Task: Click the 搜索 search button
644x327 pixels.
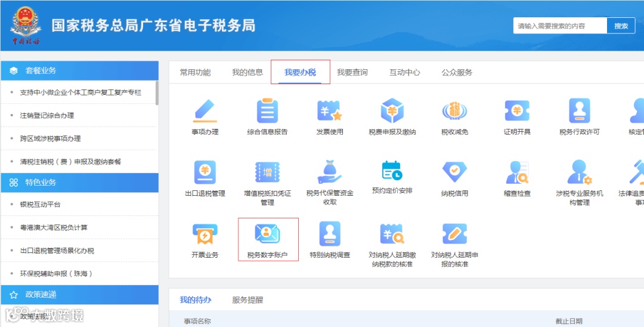Action: tap(621, 26)
